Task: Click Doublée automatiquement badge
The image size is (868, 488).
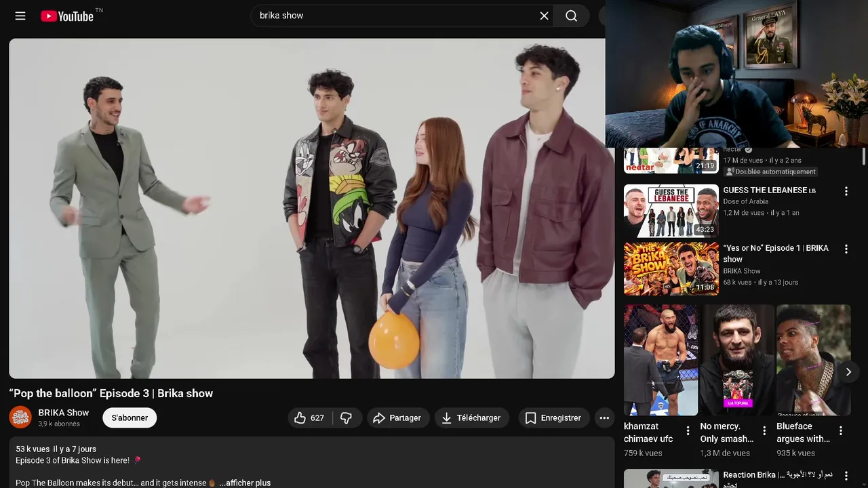Action: 770,171
